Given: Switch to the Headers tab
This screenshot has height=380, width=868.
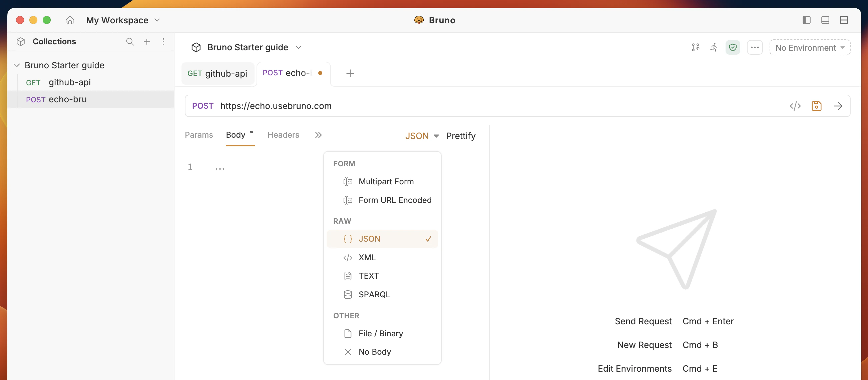Looking at the screenshot, I should point(283,135).
